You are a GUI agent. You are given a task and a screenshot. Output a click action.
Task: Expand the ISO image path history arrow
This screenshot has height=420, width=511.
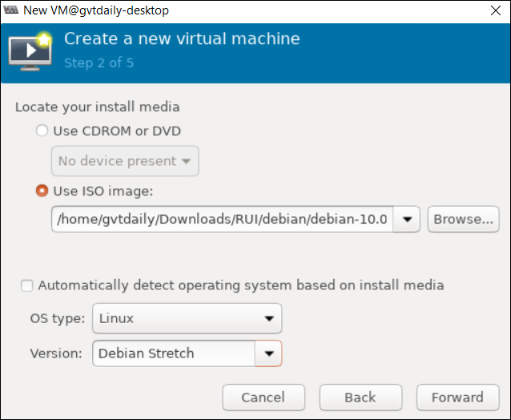pyautogui.click(x=407, y=219)
